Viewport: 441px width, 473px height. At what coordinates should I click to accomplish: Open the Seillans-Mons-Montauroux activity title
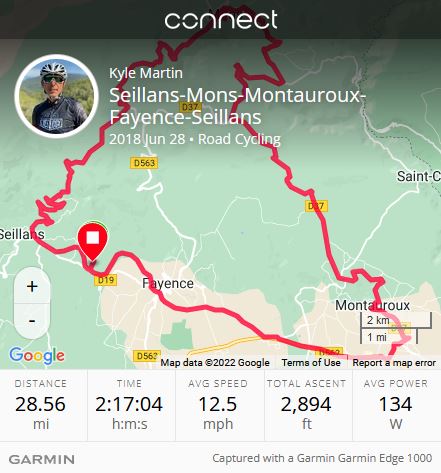tap(237, 106)
